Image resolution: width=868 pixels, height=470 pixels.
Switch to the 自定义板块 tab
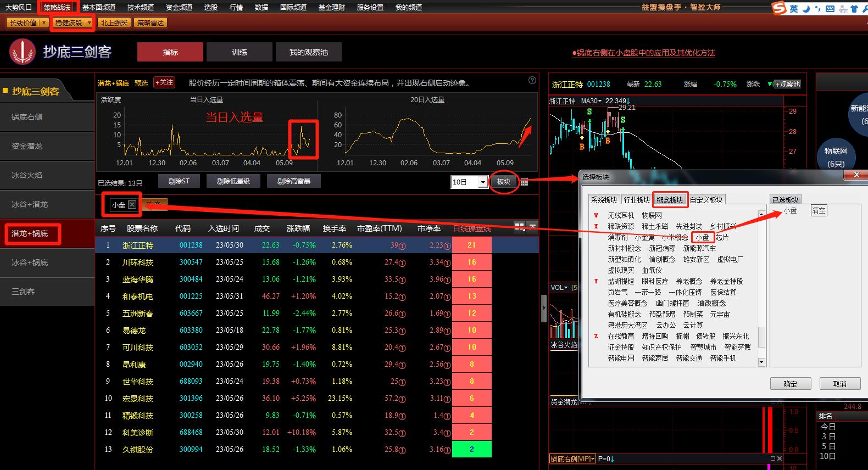pos(706,200)
